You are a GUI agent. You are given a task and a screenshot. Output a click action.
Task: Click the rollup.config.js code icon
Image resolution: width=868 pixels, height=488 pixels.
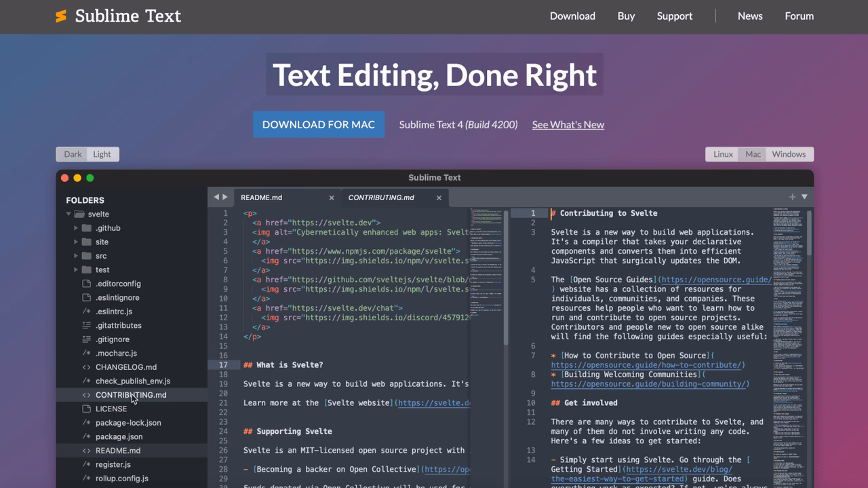(86, 478)
